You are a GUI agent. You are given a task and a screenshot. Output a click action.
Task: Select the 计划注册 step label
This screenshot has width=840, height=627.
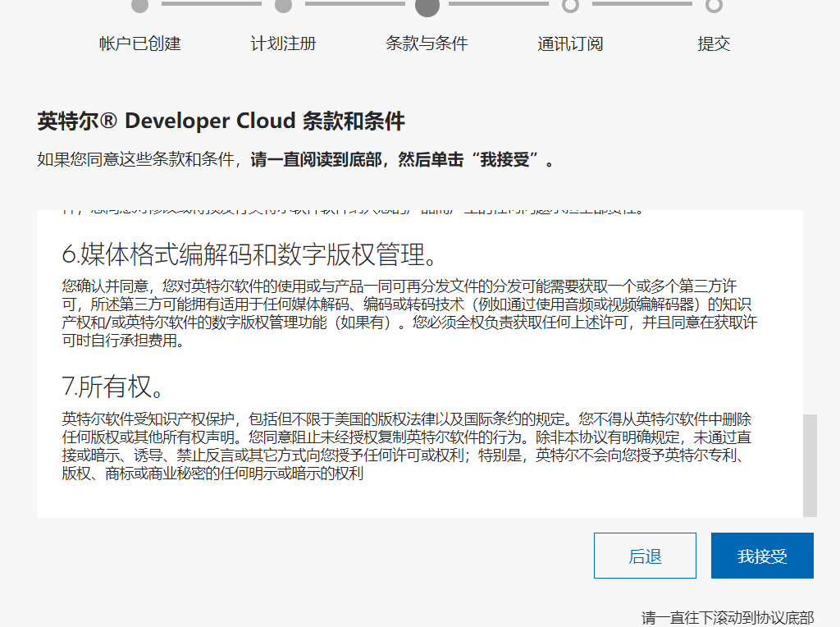[x=283, y=43]
